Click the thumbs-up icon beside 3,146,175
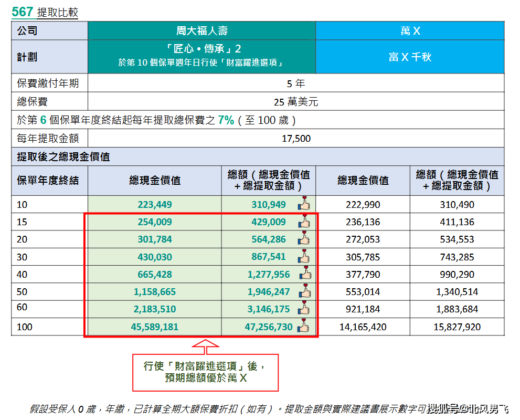The height and width of the screenshot is (420, 520). (304, 309)
